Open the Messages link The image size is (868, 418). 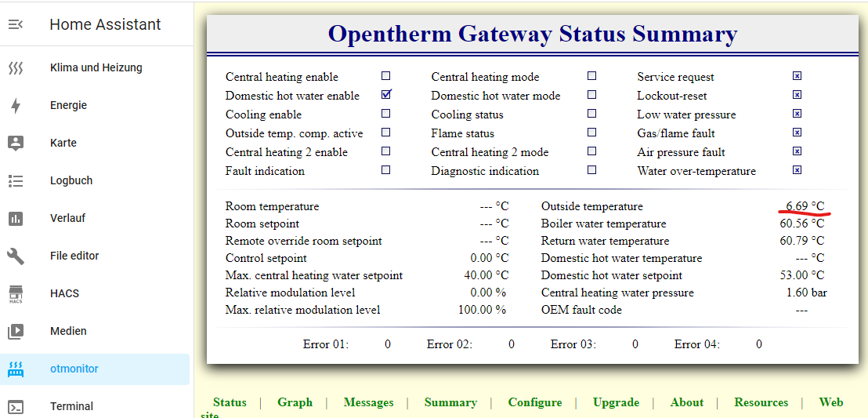pos(369,402)
